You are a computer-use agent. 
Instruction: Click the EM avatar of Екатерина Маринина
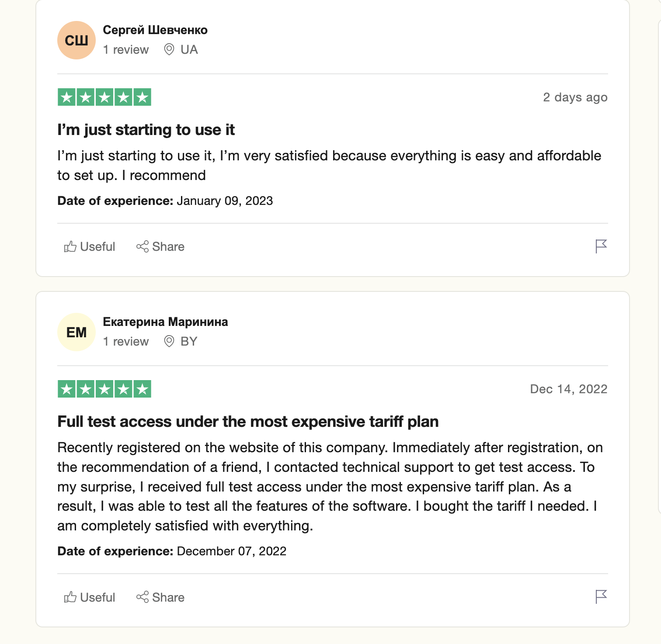pos(77,332)
